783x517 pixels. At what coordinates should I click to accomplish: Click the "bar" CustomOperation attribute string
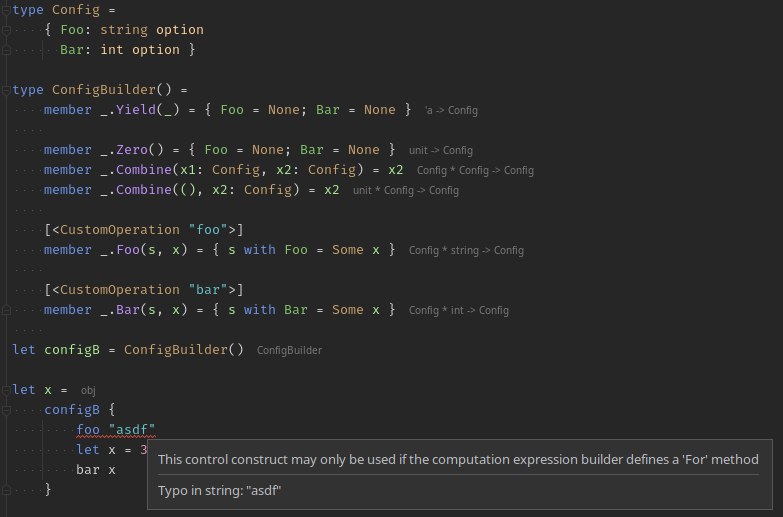[x=208, y=290]
